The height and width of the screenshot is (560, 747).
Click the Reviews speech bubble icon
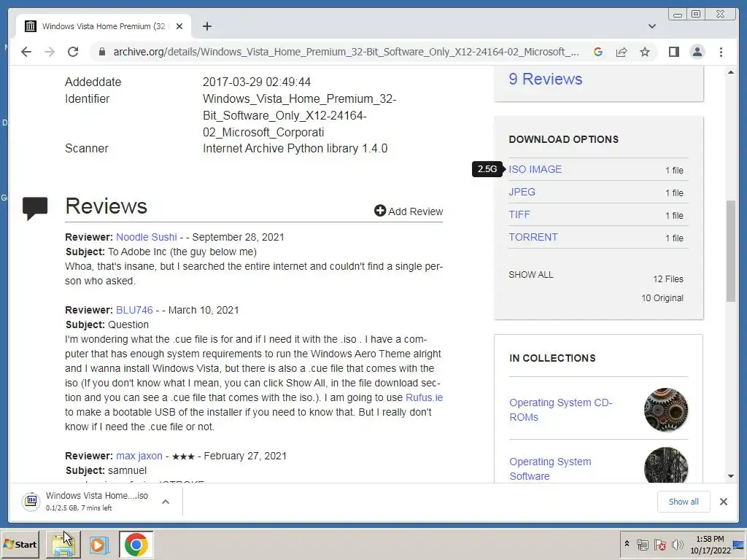coord(35,208)
